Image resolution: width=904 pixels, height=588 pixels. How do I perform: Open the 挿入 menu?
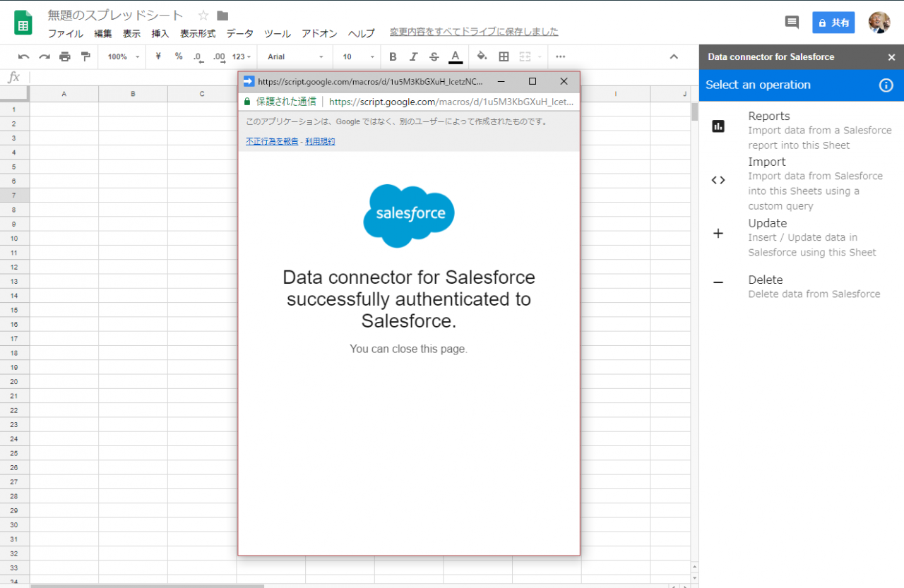[160, 33]
